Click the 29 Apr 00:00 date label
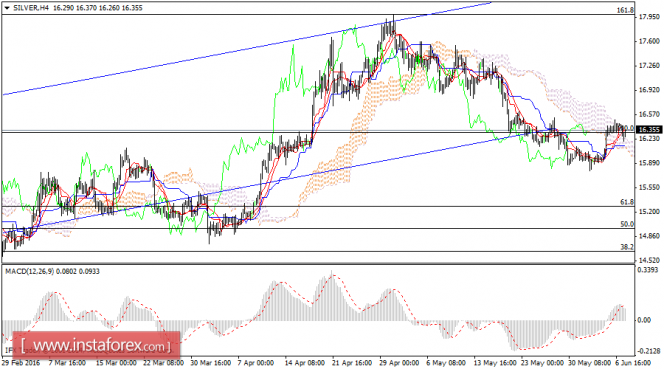This screenshot has height=369, width=664. click(x=399, y=363)
